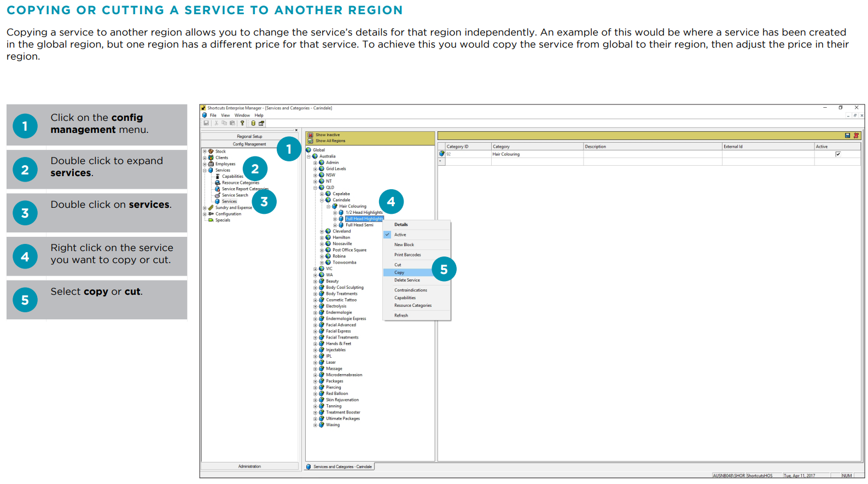Click the Administration bar at bottom
This screenshot has height=484, width=868.
[249, 466]
